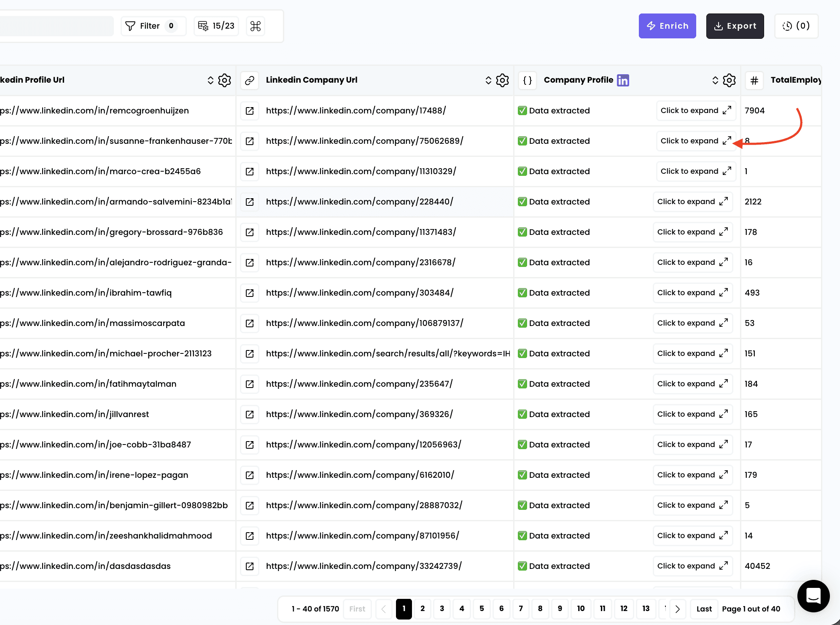Open settings gear for Company Profile column

pos(729,80)
